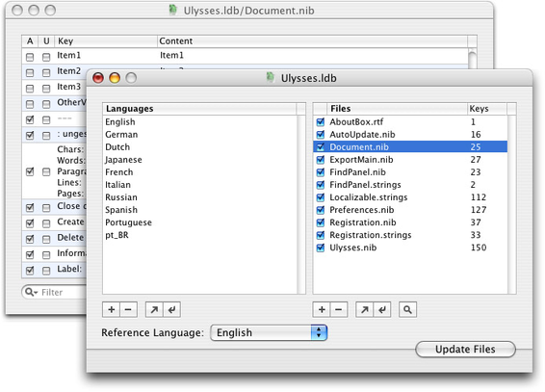The height and width of the screenshot is (392, 545).
Task: Select Russian in the Languages list
Action: point(121,197)
